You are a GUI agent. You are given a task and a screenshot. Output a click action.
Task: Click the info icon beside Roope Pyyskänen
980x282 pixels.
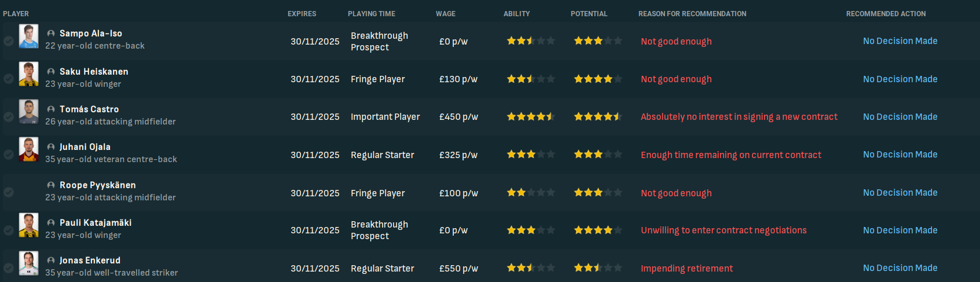click(x=51, y=185)
